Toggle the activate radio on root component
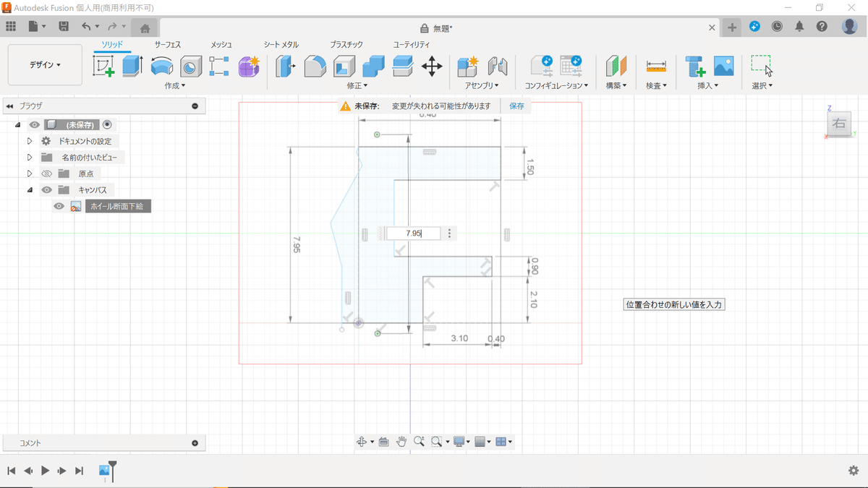The height and width of the screenshot is (488, 868). 107,124
